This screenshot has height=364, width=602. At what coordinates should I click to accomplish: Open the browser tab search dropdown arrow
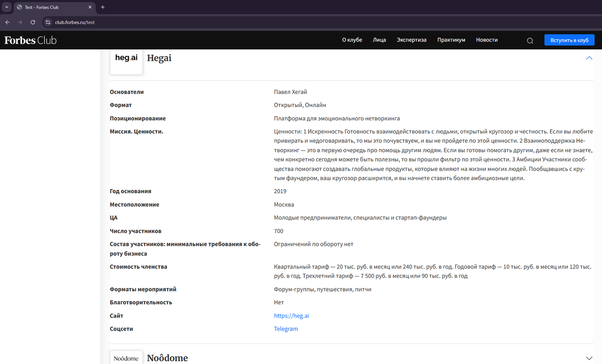click(7, 7)
